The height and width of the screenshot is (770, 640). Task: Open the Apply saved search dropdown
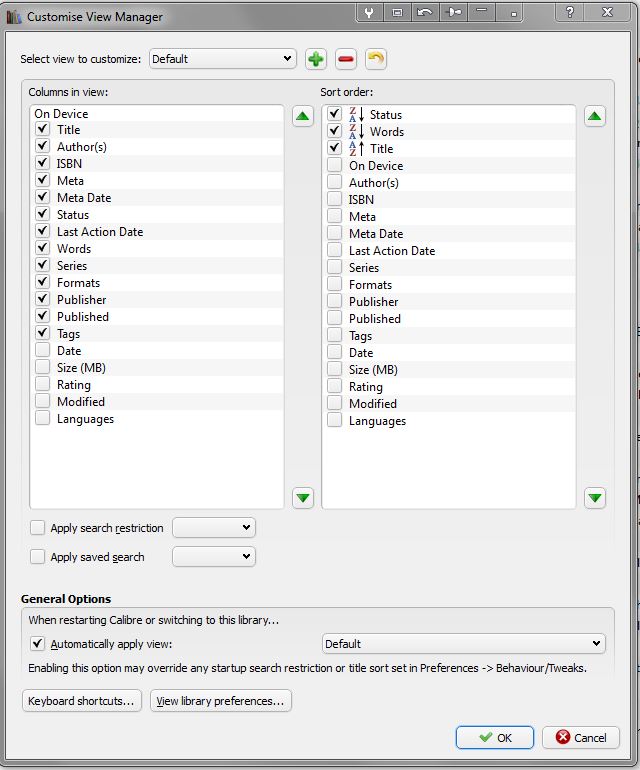(x=214, y=556)
